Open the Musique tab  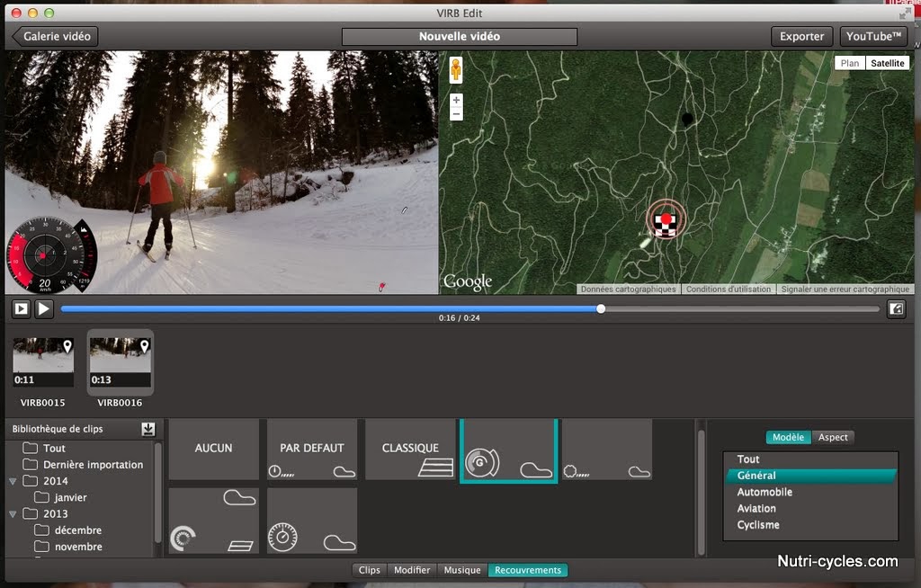pyautogui.click(x=461, y=570)
